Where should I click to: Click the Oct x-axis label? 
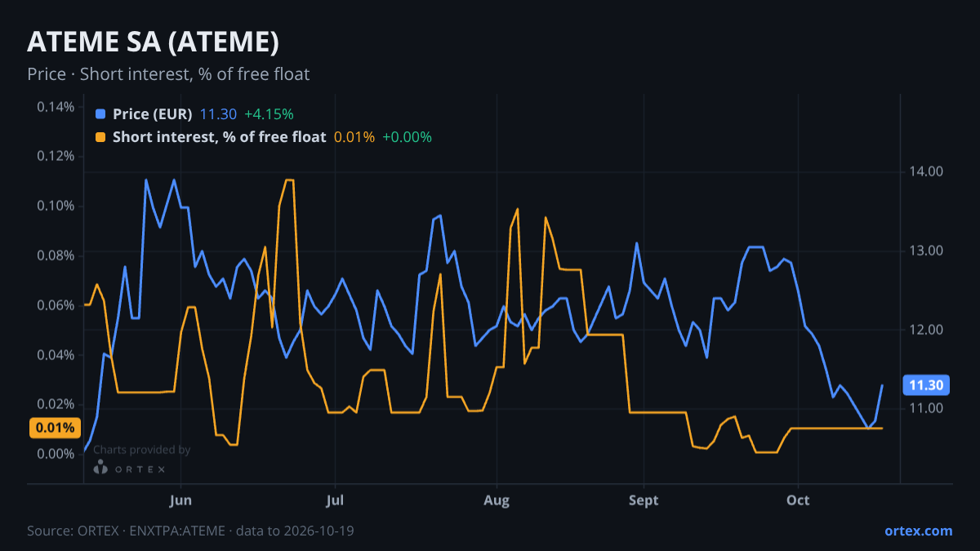point(798,500)
